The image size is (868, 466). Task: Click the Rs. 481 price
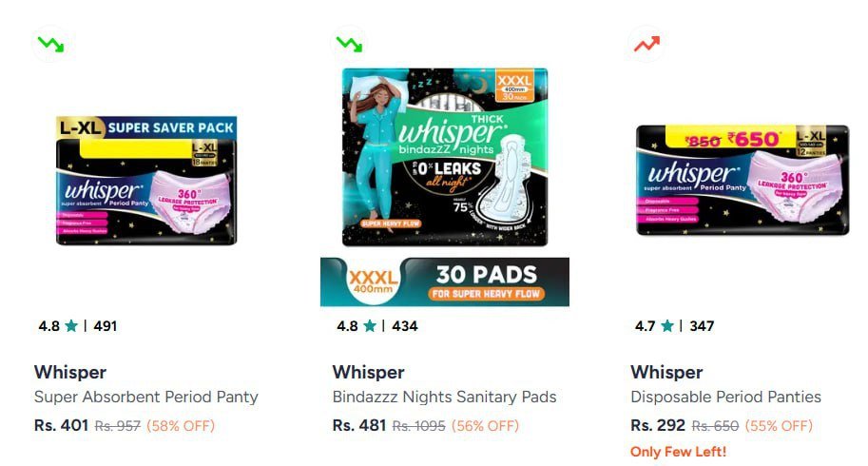click(x=359, y=425)
